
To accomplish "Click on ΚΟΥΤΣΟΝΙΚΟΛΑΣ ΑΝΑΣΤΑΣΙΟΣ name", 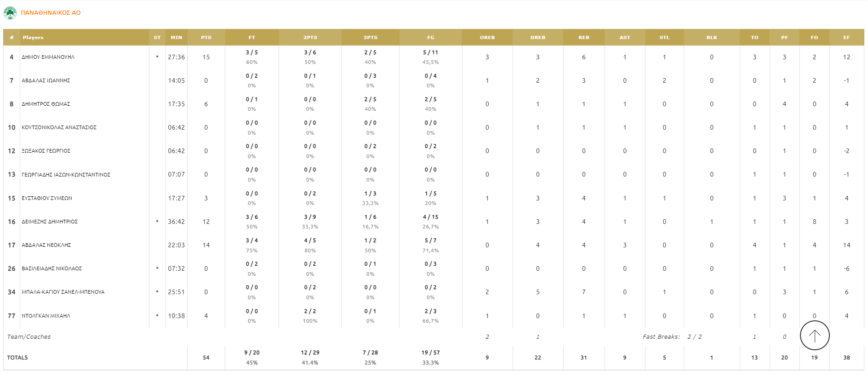I will tap(59, 128).
